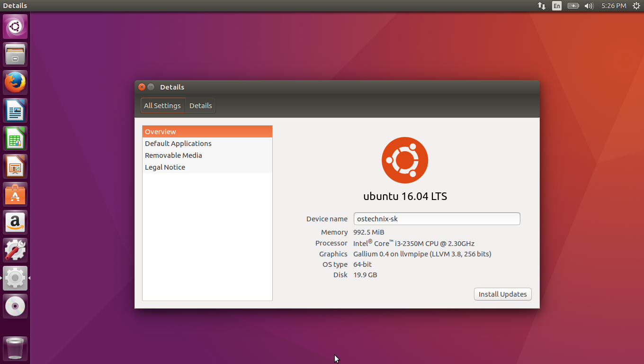Open the battery status menu
644x364 pixels.
point(572,6)
